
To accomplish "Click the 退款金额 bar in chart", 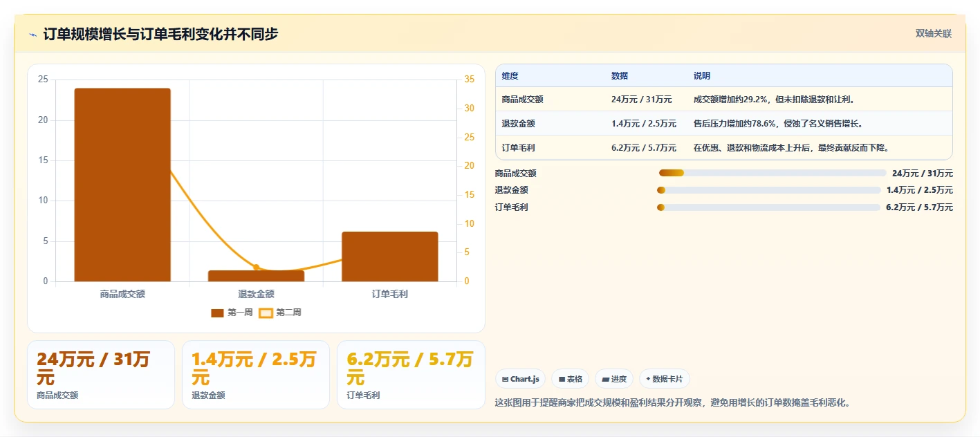I will pos(256,276).
